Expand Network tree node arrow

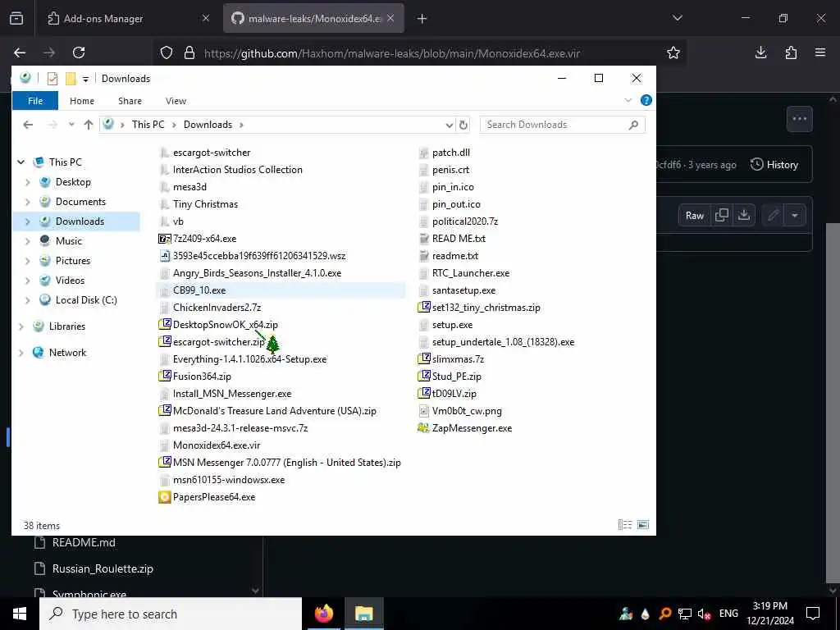pos(21,353)
